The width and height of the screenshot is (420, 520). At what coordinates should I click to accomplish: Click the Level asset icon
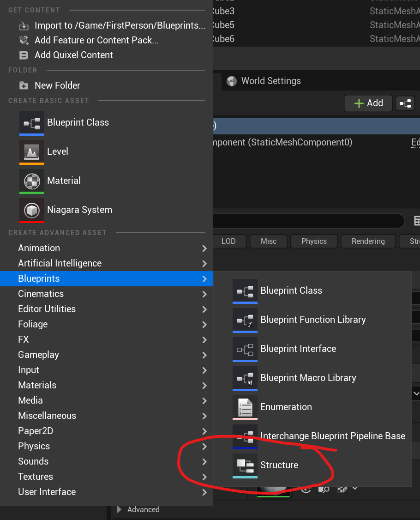pyautogui.click(x=32, y=152)
